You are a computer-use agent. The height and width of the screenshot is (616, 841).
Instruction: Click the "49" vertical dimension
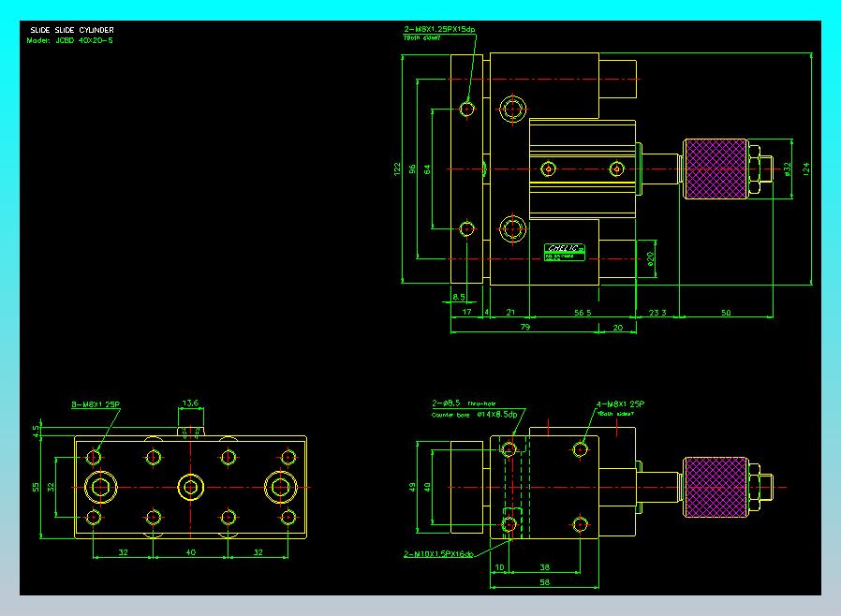coord(412,487)
